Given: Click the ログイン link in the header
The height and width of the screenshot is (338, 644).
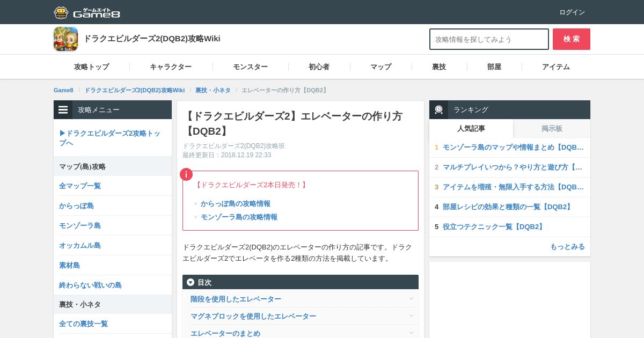Looking at the screenshot, I should tap(572, 12).
